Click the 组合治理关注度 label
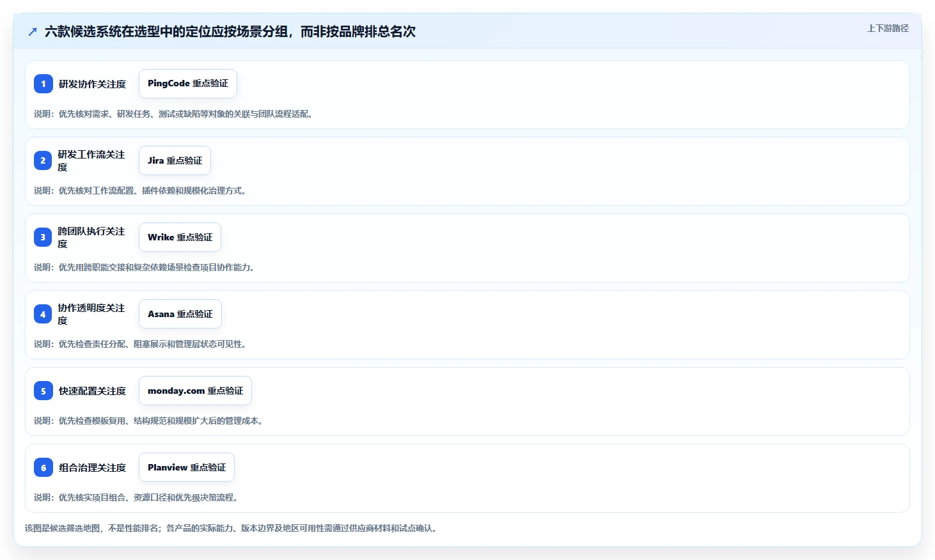This screenshot has height=560, width=935. [x=92, y=467]
